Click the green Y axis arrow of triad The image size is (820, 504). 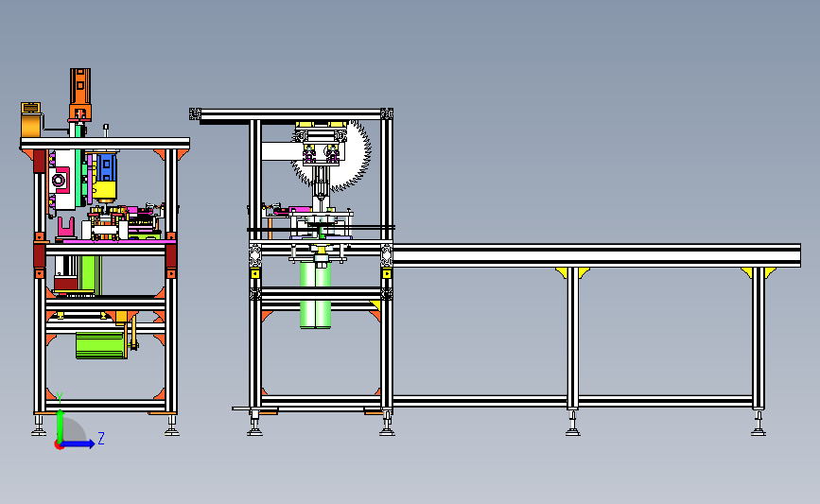coord(61,425)
